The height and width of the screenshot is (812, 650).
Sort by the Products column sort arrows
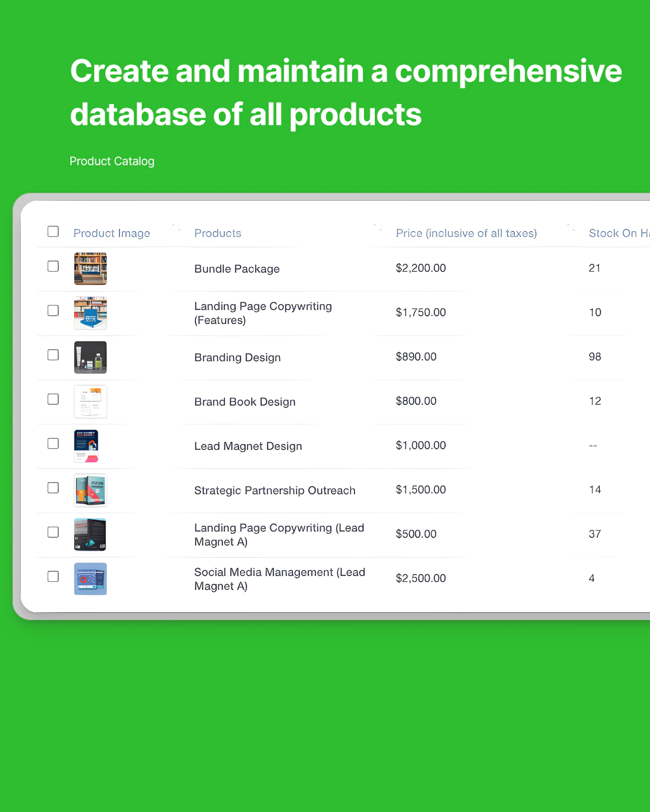pos(378,227)
